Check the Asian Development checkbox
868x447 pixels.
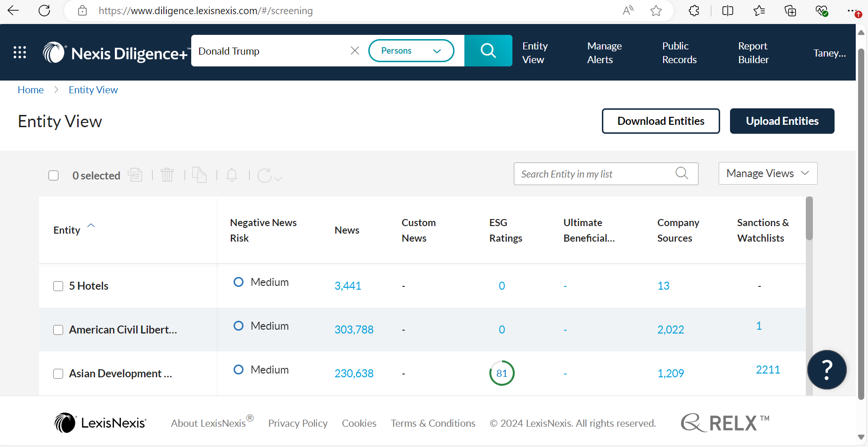[x=58, y=374]
